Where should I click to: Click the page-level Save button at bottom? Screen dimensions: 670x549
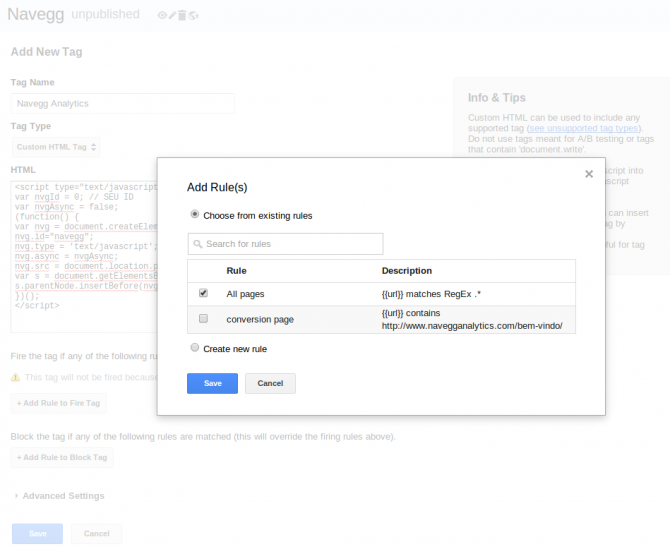click(38, 534)
